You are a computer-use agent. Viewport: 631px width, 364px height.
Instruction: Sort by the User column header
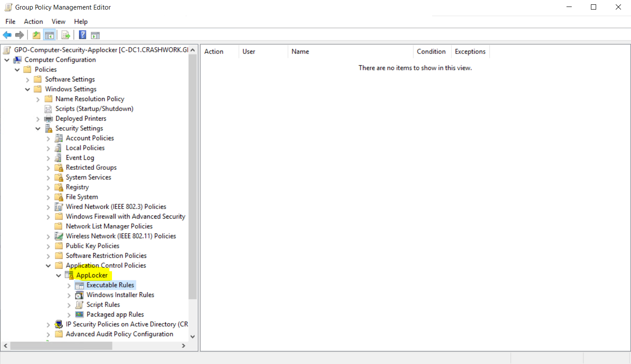pos(263,51)
